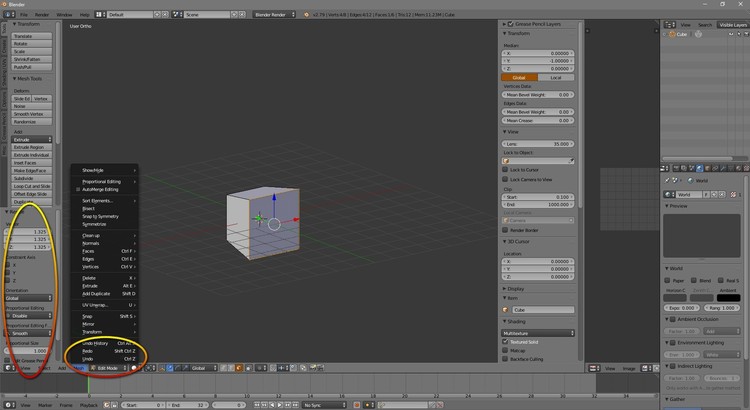
Task: Click the Inset Faces button
Action: (32, 163)
